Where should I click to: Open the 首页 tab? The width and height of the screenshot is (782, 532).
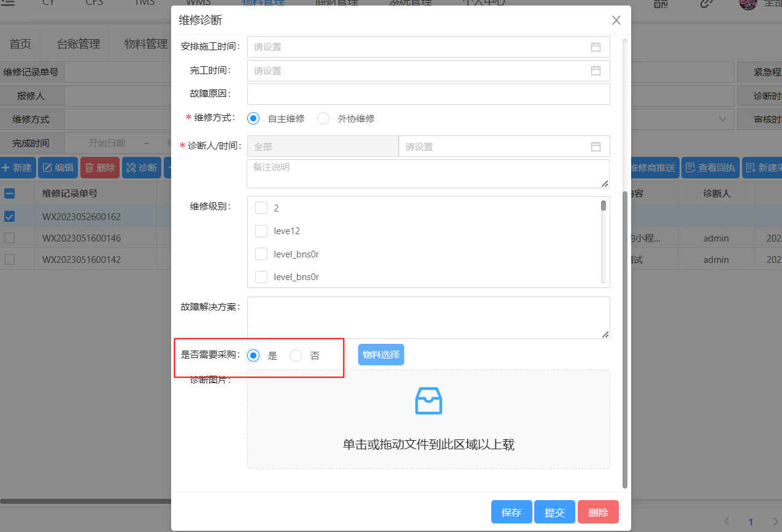click(x=20, y=44)
